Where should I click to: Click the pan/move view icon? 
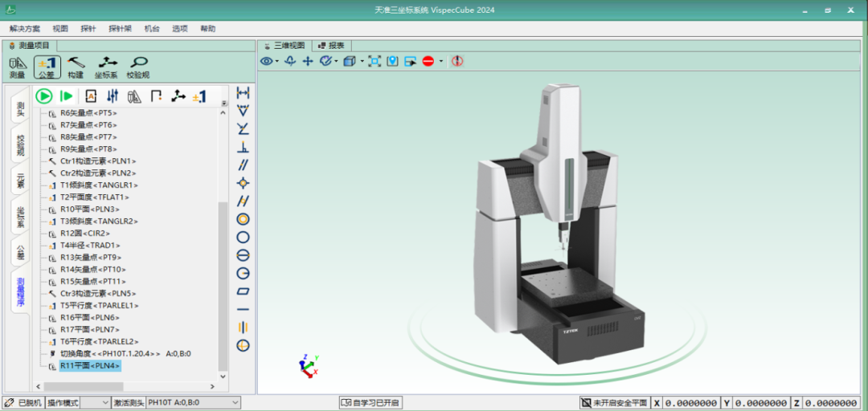[307, 61]
